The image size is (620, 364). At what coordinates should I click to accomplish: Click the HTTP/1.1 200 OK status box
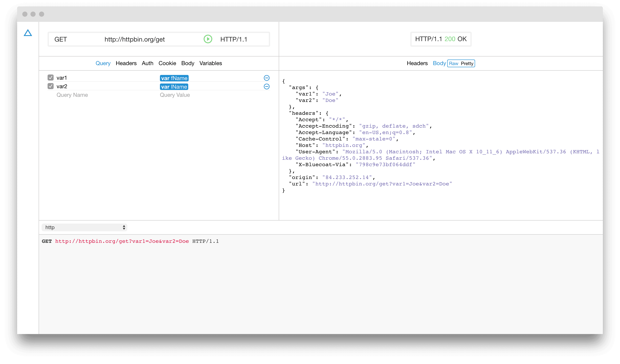(x=441, y=39)
